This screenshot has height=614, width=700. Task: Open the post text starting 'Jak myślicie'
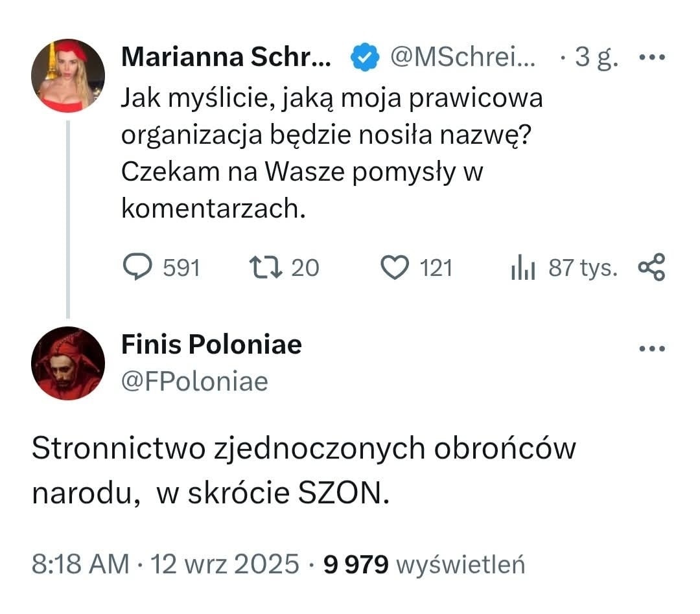[332, 153]
